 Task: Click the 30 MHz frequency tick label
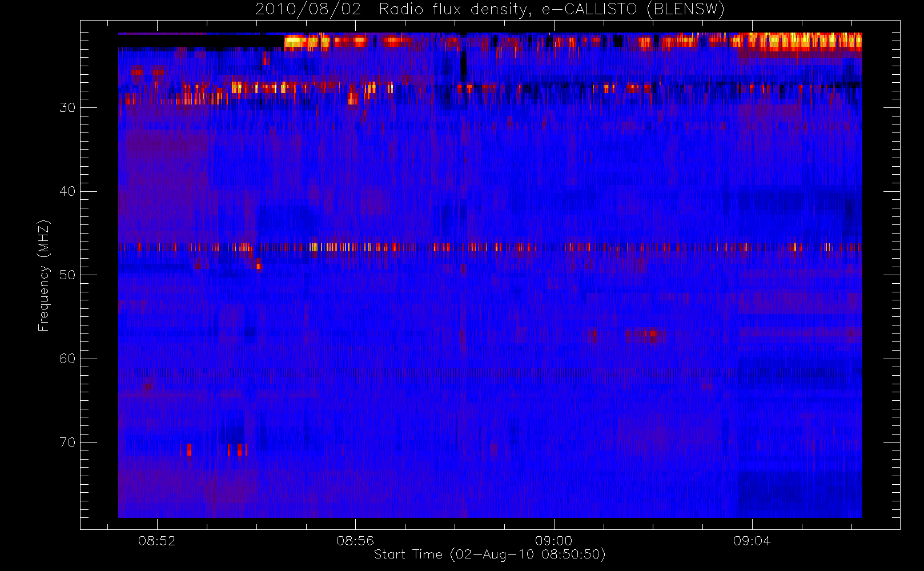67,108
